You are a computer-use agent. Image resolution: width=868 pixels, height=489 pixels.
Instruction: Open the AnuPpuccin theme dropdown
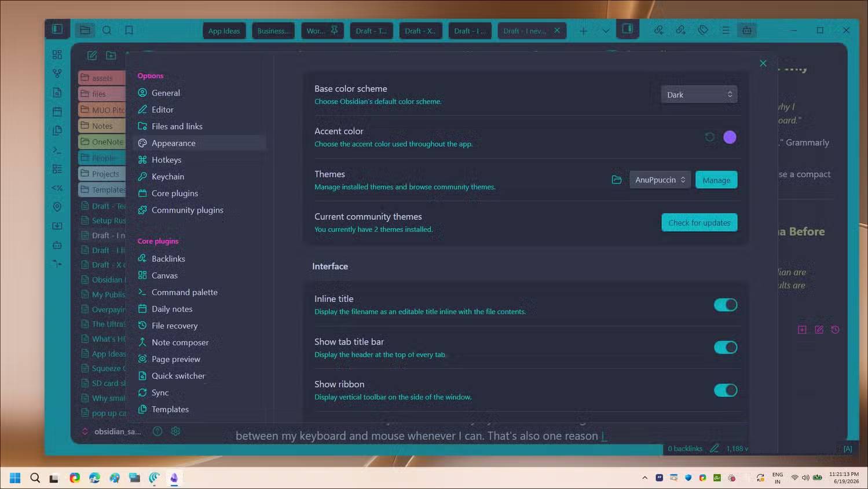click(660, 180)
